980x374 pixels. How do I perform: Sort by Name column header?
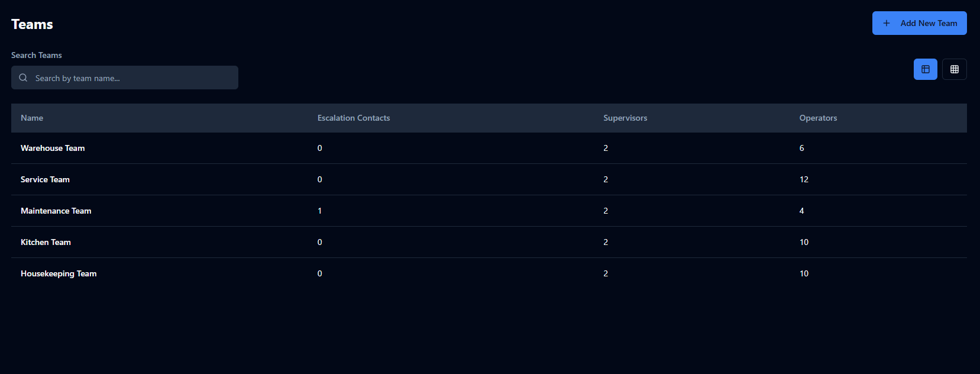32,118
